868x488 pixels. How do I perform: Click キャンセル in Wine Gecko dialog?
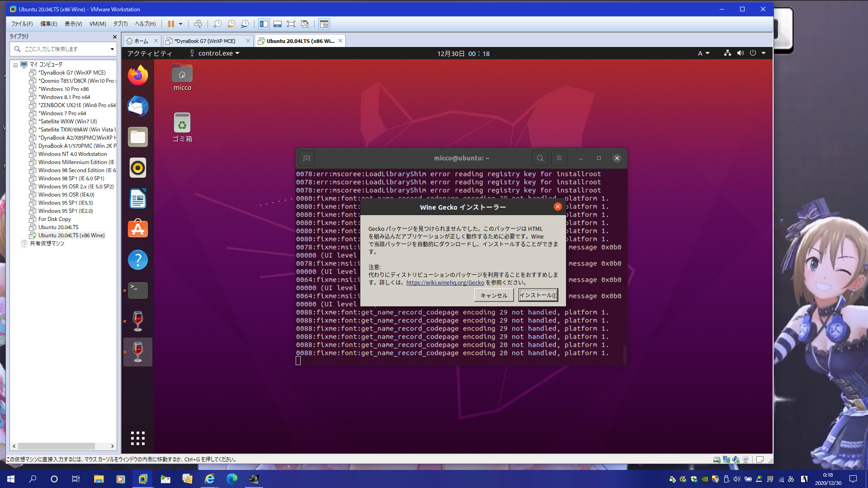494,295
